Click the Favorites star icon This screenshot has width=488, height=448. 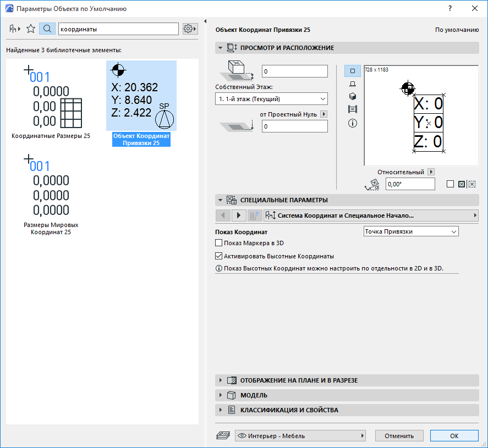pyautogui.click(x=31, y=29)
